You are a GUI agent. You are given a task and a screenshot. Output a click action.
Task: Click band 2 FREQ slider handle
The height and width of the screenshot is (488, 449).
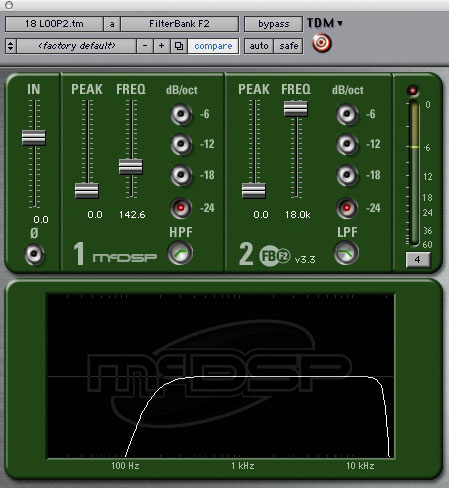[296, 109]
